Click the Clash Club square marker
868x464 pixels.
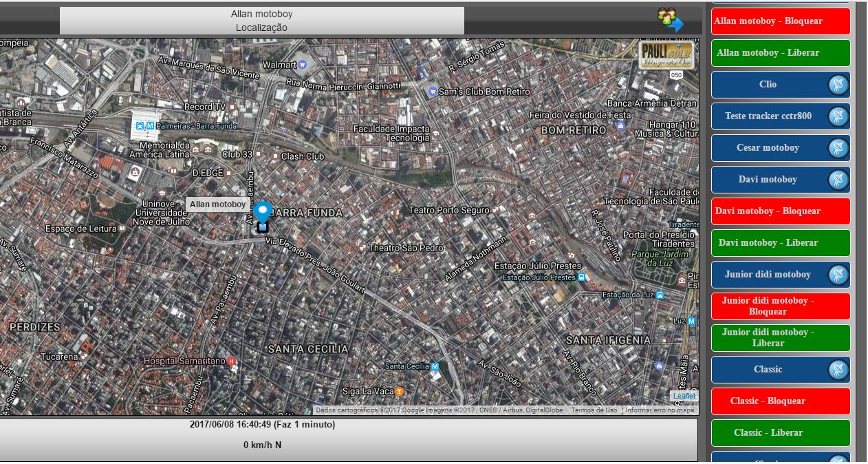[276, 156]
